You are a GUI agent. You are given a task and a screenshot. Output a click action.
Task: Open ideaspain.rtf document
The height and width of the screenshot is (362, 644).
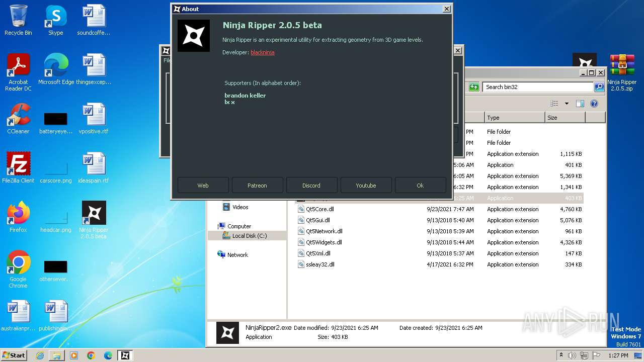[x=94, y=168]
